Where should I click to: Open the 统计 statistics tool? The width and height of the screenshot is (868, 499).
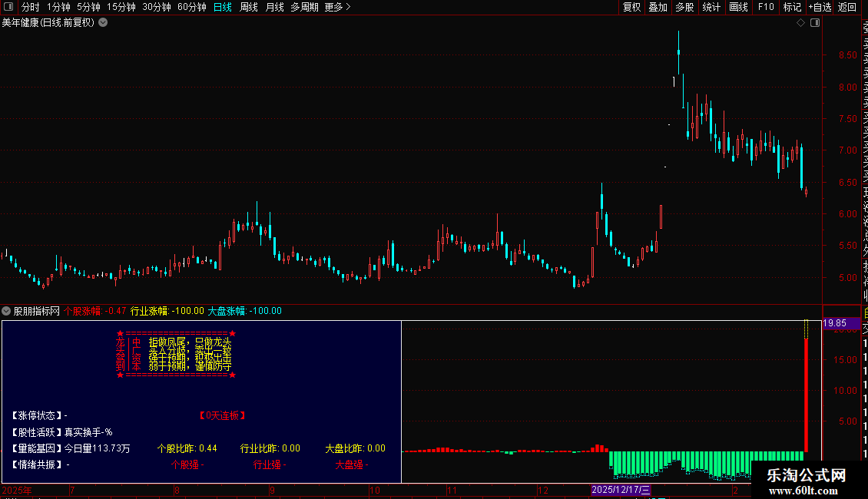[x=711, y=7]
